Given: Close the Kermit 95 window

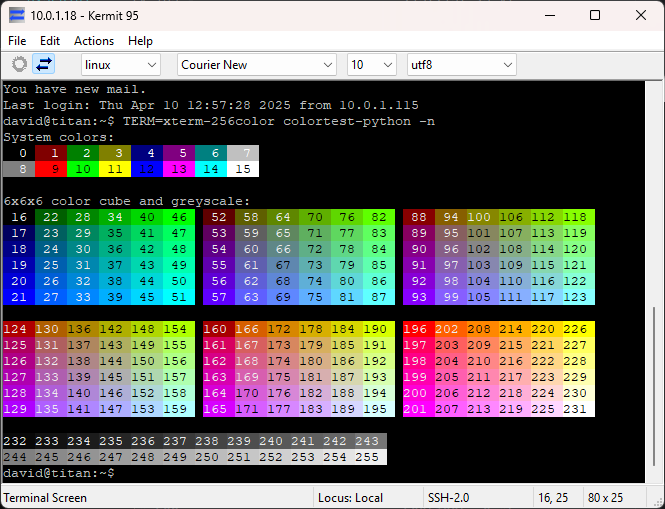Looking at the screenshot, I should pos(641,16).
